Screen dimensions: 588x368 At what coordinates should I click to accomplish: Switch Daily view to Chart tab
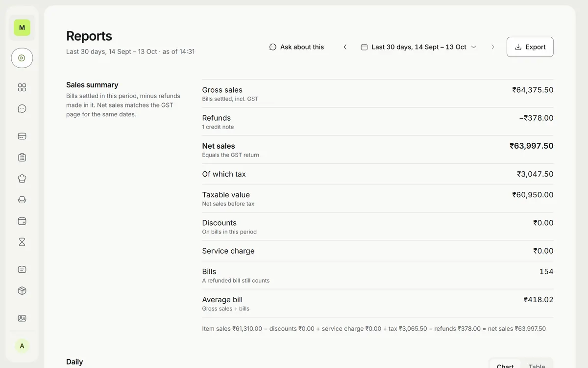[x=505, y=366]
